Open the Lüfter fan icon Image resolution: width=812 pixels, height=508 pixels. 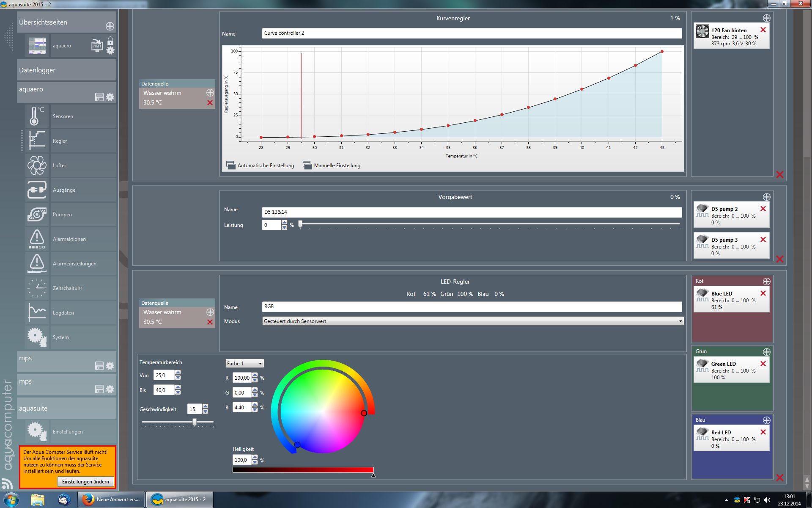(36, 165)
